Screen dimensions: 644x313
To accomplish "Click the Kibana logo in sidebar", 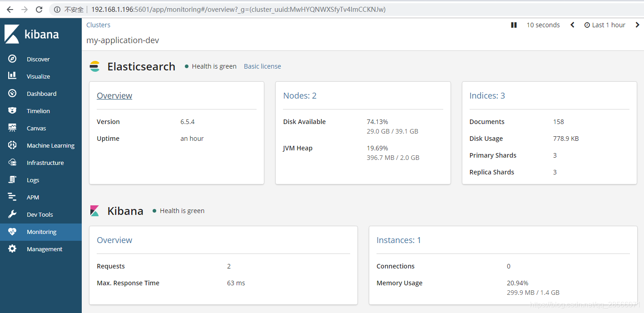I will coord(32,34).
